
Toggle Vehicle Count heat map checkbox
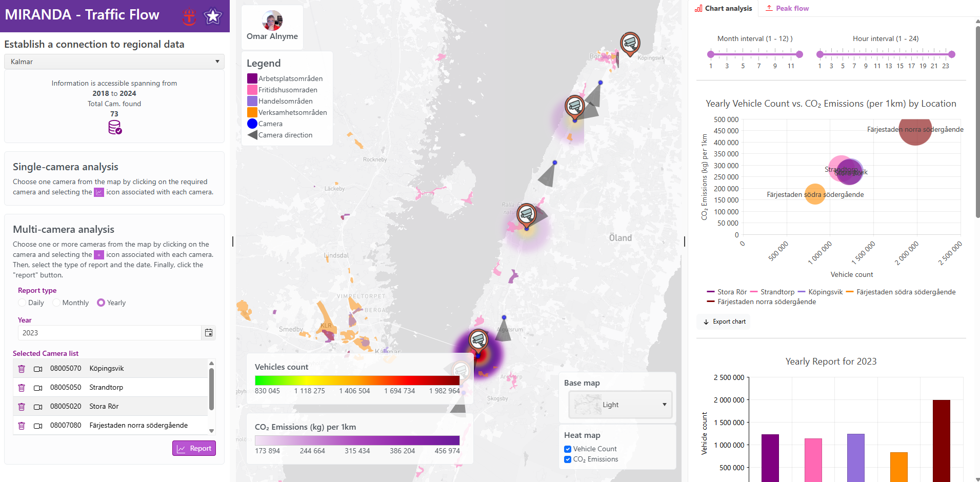(x=568, y=449)
